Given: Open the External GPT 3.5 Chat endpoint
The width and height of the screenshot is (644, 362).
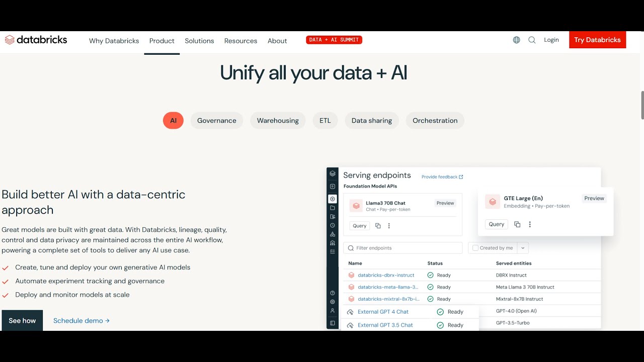Looking at the screenshot, I should (385, 325).
